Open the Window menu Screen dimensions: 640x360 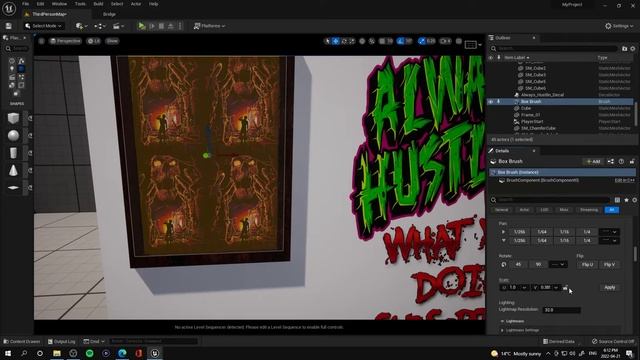(59, 4)
